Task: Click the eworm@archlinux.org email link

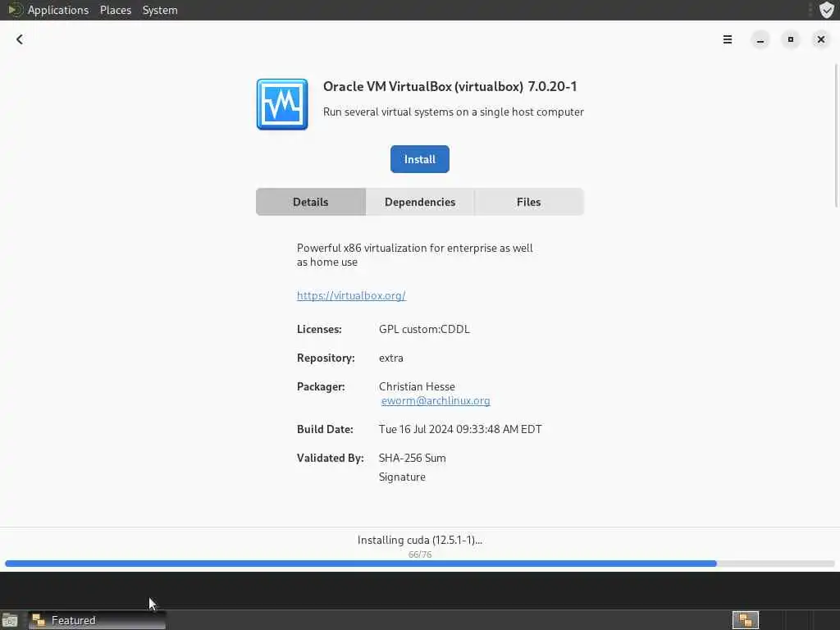Action: (x=436, y=400)
